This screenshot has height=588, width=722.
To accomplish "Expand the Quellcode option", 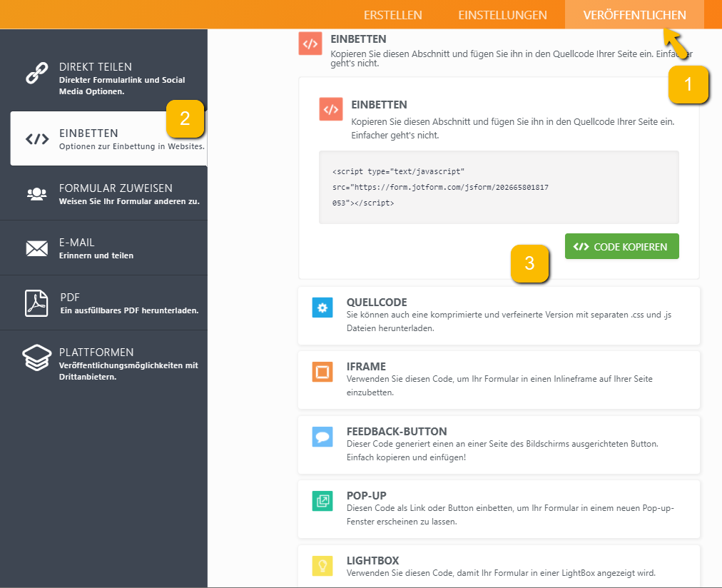I will (498, 315).
